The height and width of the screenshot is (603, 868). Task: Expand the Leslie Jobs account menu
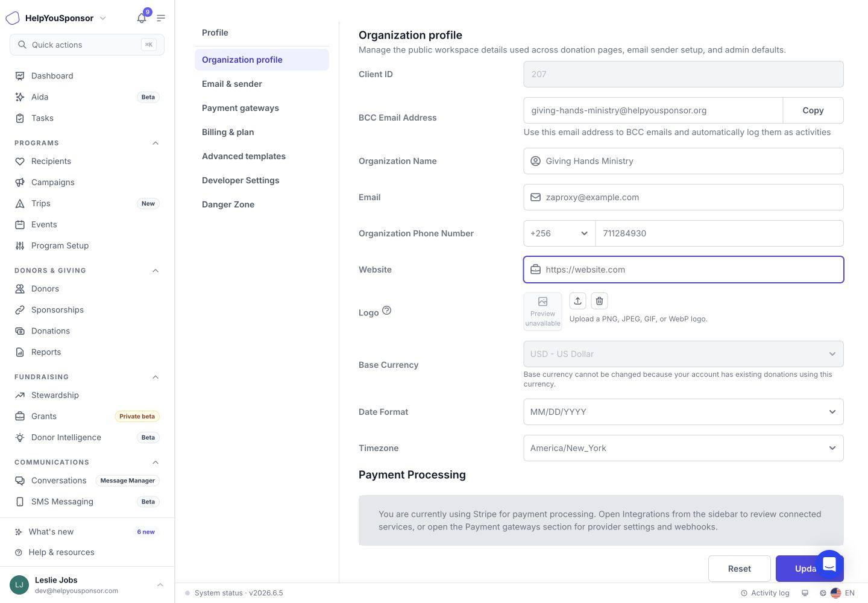coord(87,585)
